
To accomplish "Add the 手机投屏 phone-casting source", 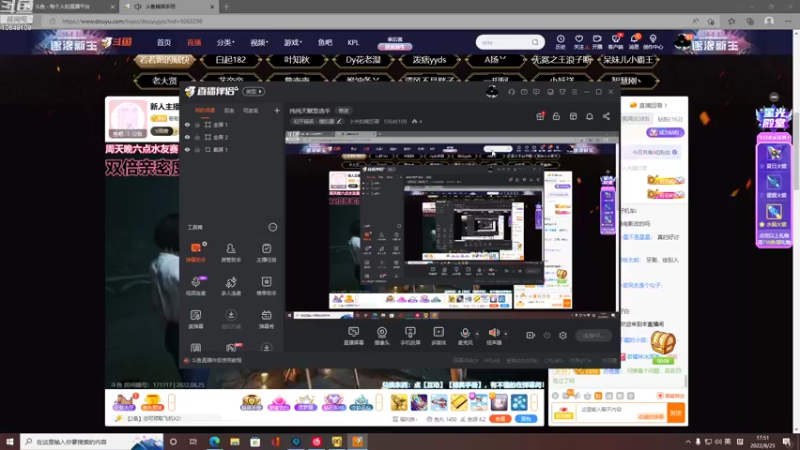I will point(410,336).
